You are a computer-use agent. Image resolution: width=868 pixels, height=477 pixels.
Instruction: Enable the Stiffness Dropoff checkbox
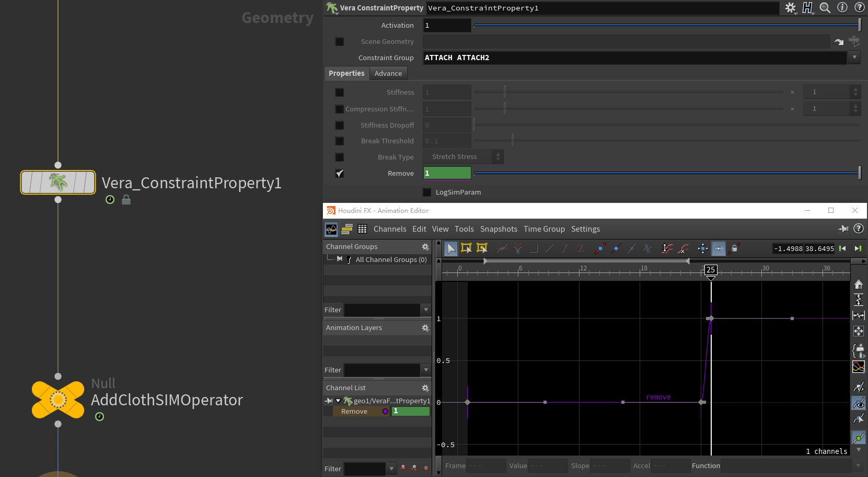pyautogui.click(x=340, y=126)
